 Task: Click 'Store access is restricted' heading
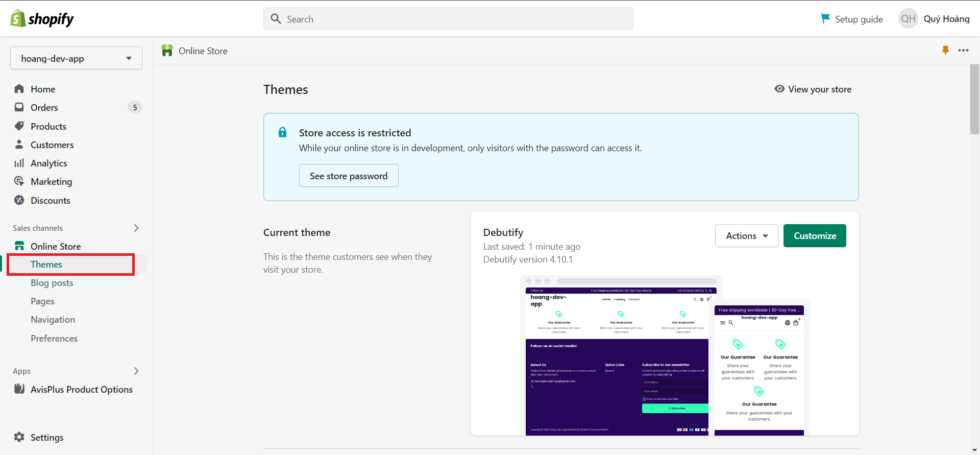pyautogui.click(x=355, y=133)
